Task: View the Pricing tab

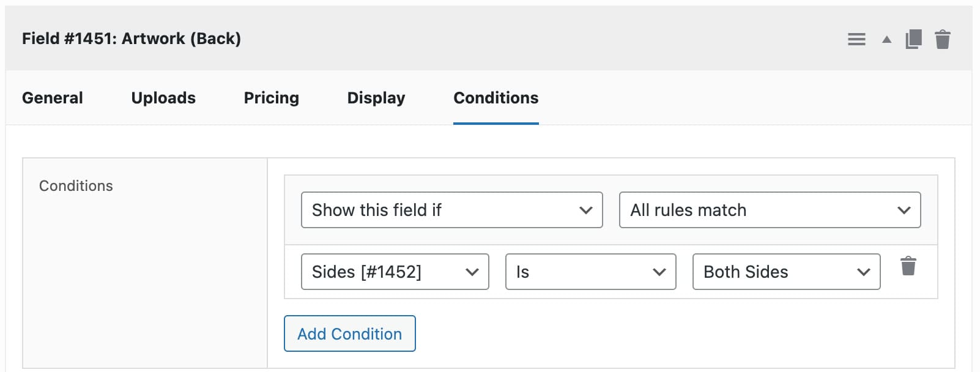Action: (271, 97)
